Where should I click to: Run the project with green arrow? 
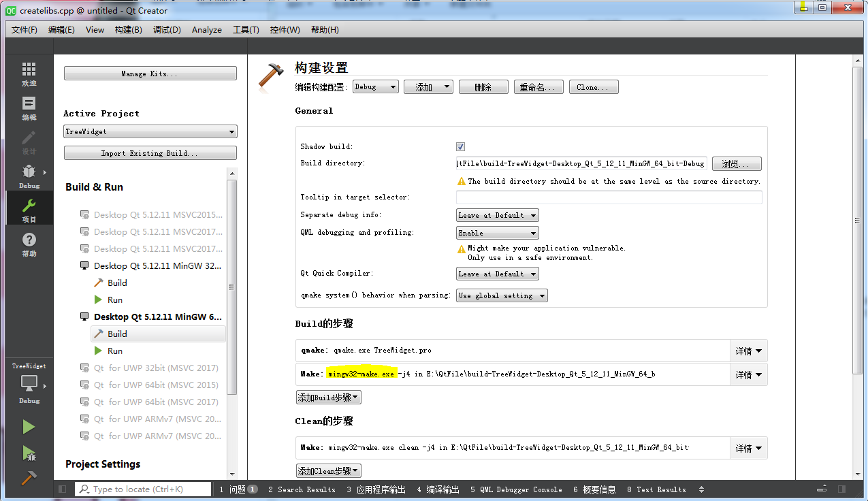click(x=29, y=427)
